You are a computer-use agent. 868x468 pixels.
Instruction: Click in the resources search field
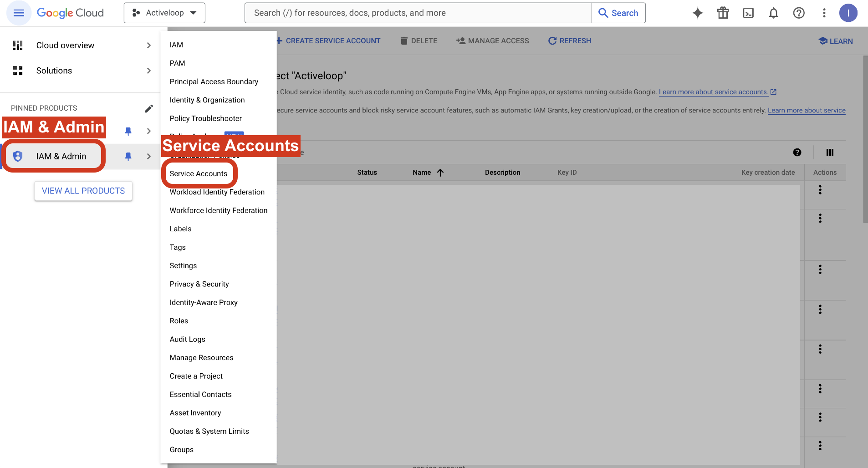coord(418,13)
